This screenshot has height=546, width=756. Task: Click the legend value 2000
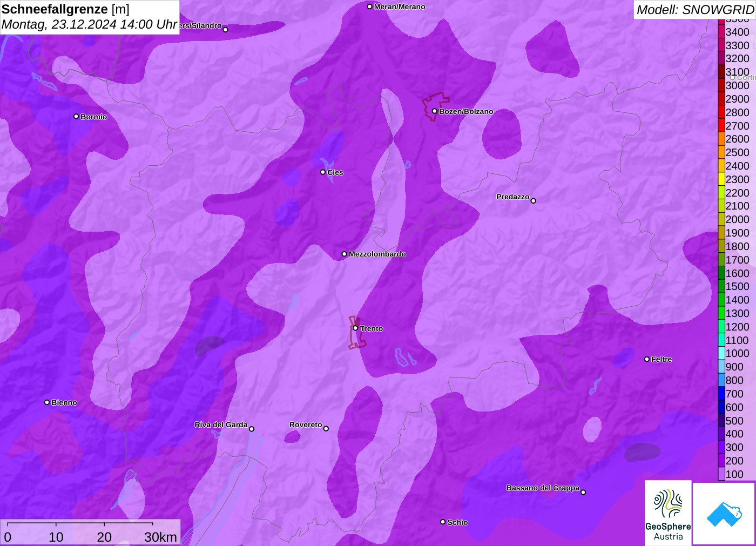[738, 219]
